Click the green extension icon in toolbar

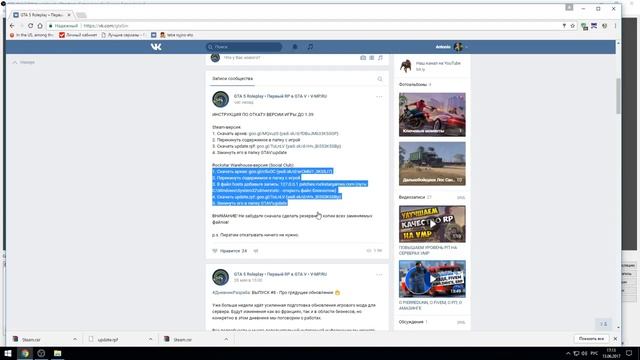click(x=584, y=26)
